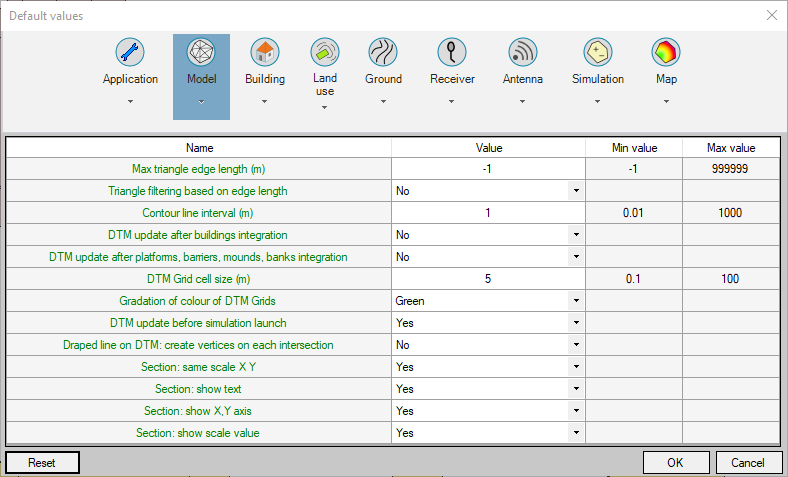Confirm with the OK button
This screenshot has width=788, height=477.
676,462
